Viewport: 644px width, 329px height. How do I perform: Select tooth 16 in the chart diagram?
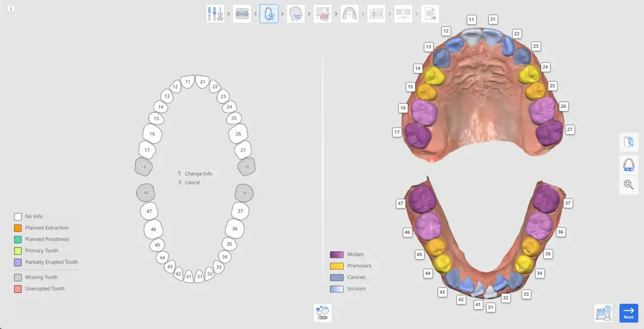click(152, 134)
